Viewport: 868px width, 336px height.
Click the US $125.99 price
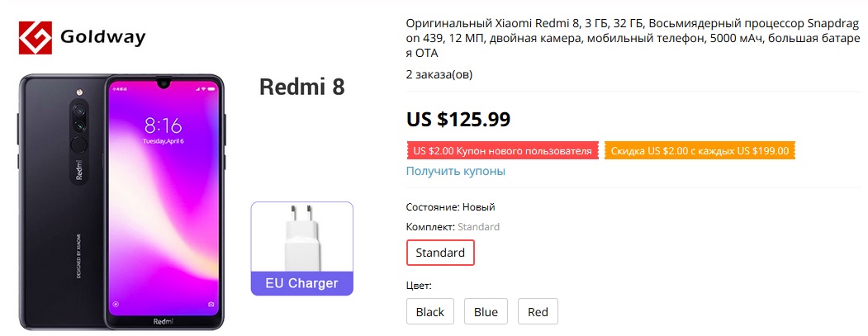pyautogui.click(x=458, y=119)
